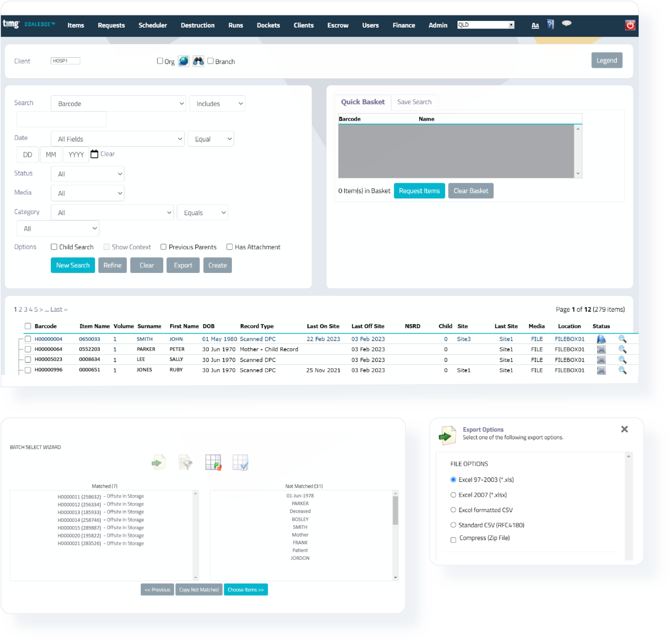Select the import file icon in Batch Select Wizard

[x=158, y=462]
